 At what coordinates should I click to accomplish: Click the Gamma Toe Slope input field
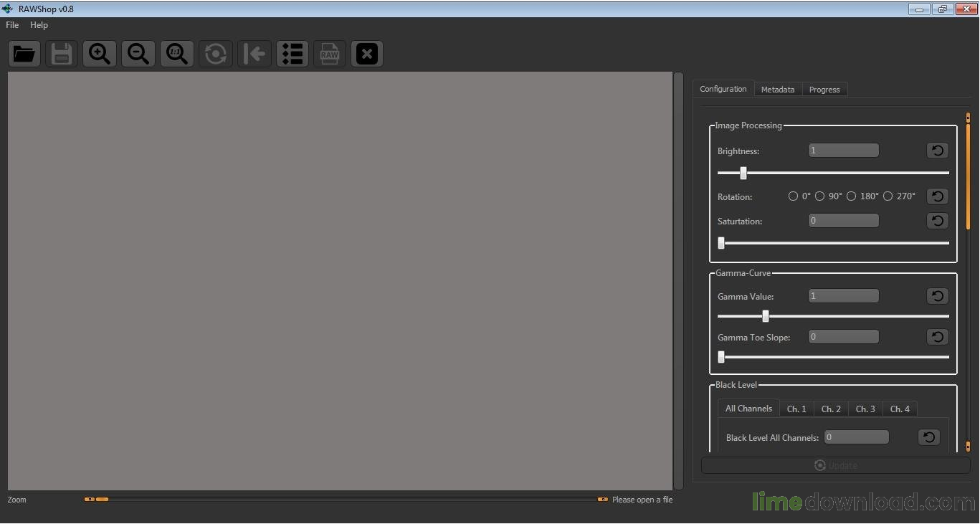(843, 336)
